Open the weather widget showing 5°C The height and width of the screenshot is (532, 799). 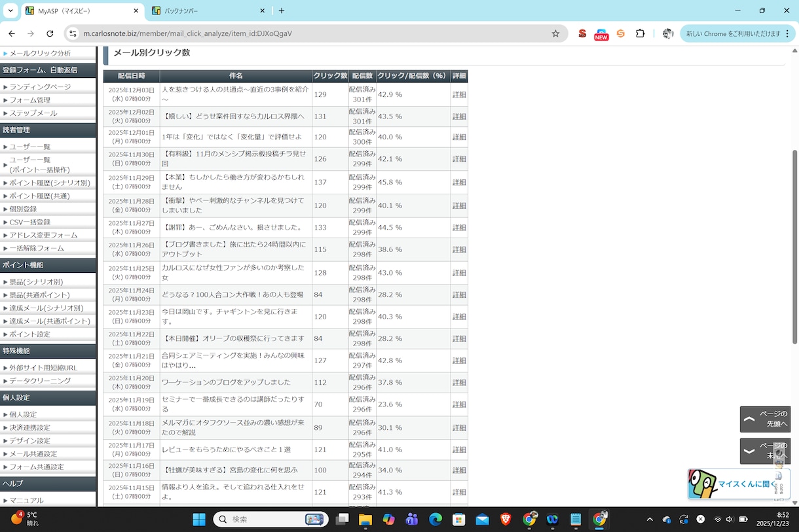(24, 519)
